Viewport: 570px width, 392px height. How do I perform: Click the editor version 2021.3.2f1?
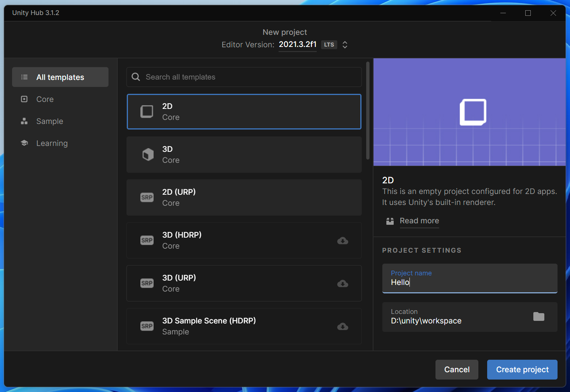pyautogui.click(x=298, y=44)
